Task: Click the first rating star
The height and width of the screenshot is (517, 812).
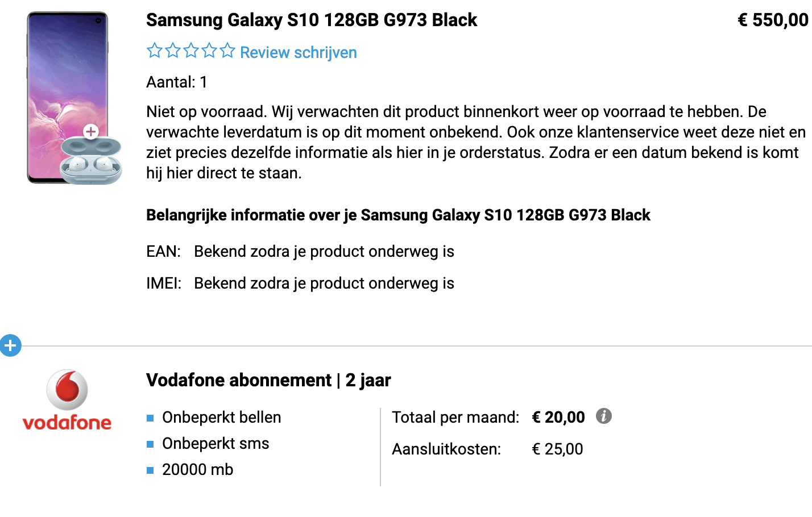Action: 155,51
